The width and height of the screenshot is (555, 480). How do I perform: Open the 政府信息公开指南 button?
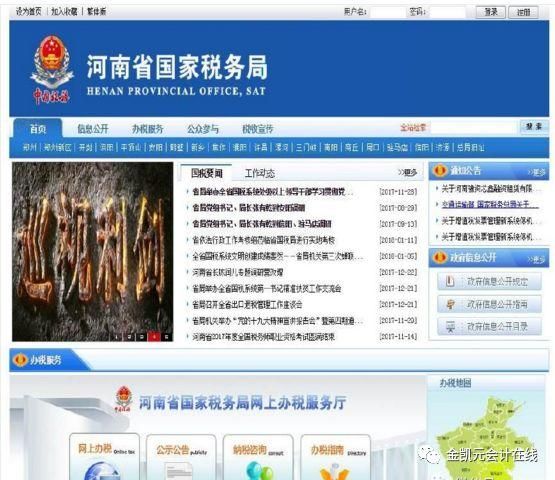tap(489, 304)
